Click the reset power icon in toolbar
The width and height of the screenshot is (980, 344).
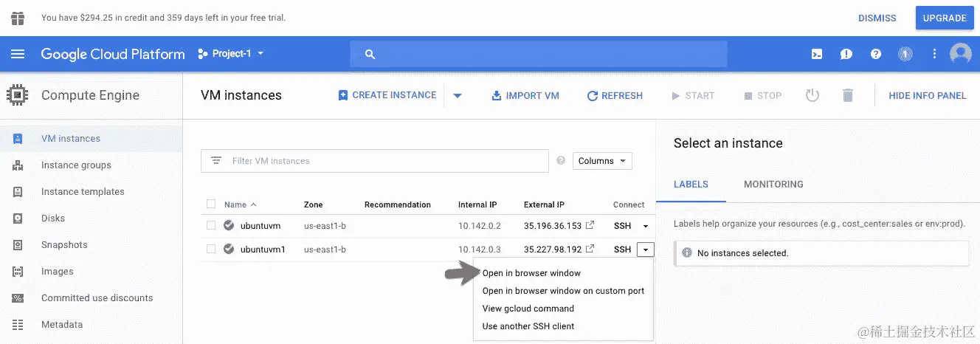812,95
